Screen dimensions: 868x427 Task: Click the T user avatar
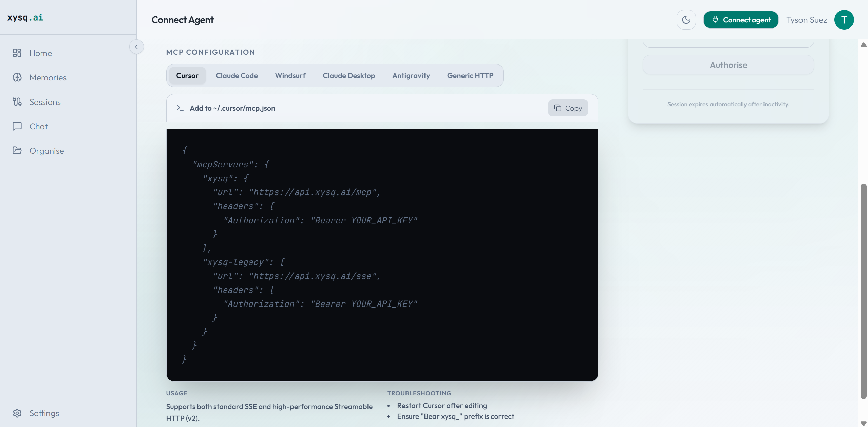(844, 20)
